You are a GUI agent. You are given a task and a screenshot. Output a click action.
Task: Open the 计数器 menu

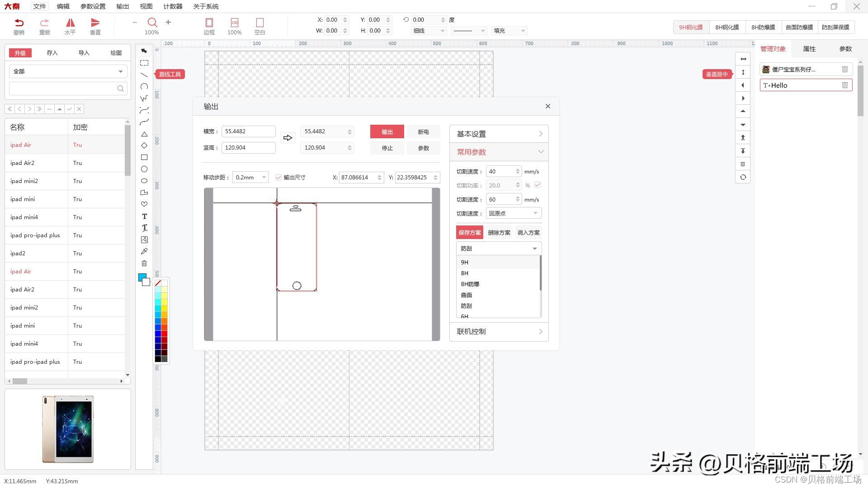[x=173, y=6]
